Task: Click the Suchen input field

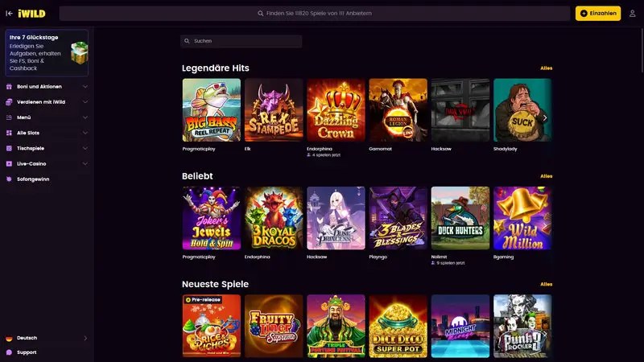Action: pyautogui.click(x=241, y=41)
